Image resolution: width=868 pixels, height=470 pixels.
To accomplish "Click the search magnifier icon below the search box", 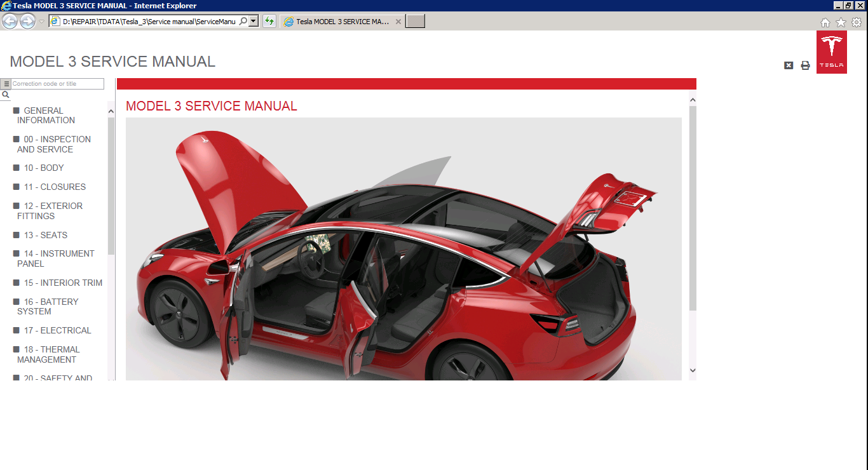I will coord(6,94).
